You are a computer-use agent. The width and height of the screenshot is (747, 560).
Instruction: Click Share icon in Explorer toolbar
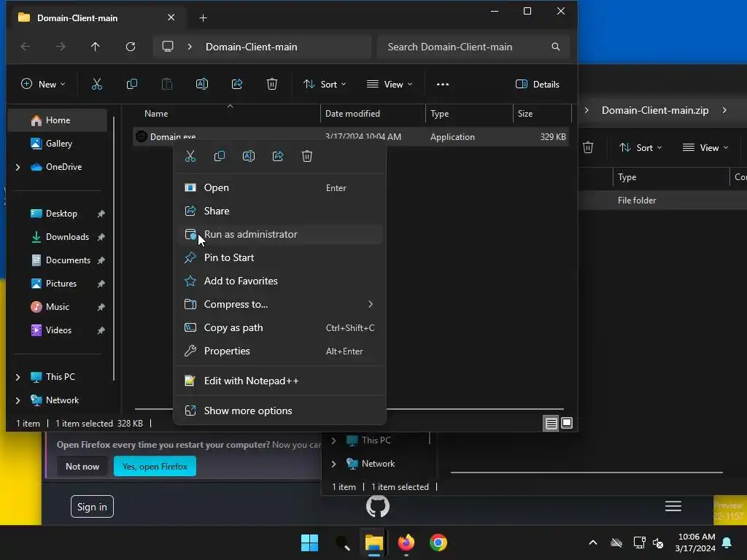[x=237, y=85]
